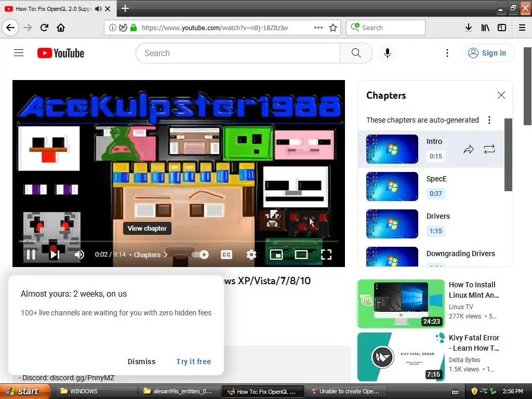Viewport: 532px width, 399px height.
Task: Search with your voice microphone
Action: [x=387, y=53]
